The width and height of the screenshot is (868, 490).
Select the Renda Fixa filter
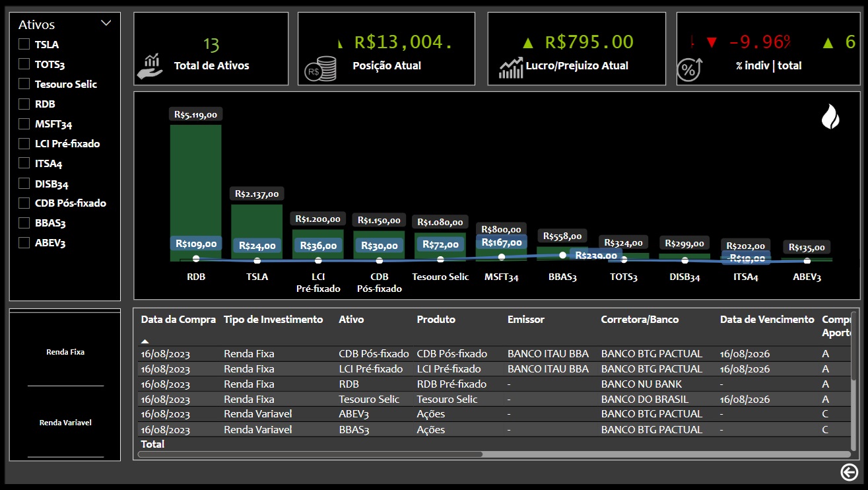pyautogui.click(x=65, y=352)
